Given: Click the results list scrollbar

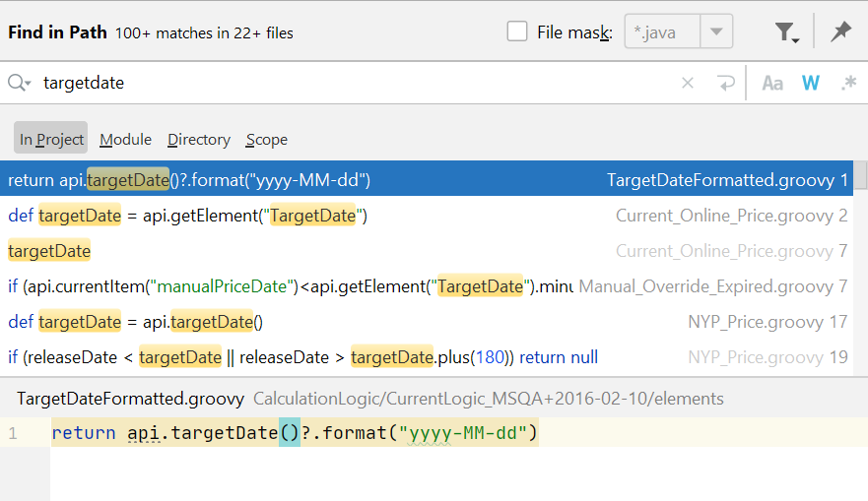Looking at the screenshot, I should coord(860,266).
